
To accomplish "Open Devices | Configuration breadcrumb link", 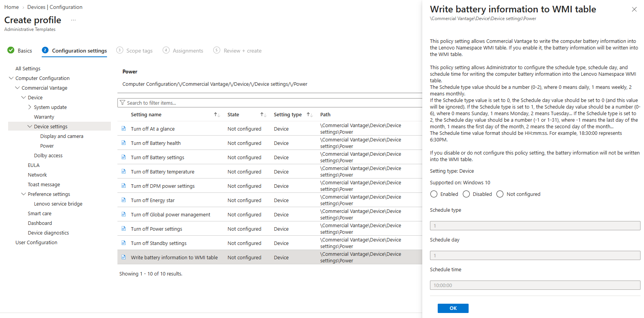I will tap(55, 7).
